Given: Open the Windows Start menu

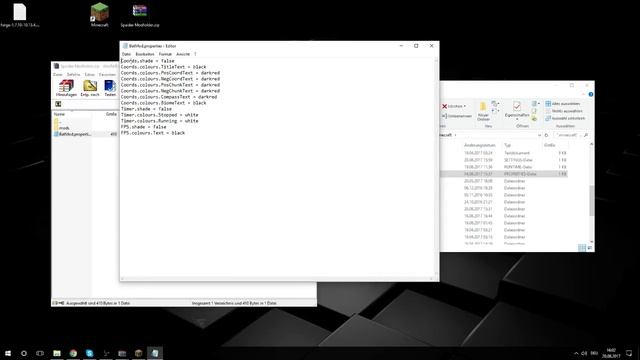Looking at the screenshot, I should pyautogui.click(x=8, y=353).
